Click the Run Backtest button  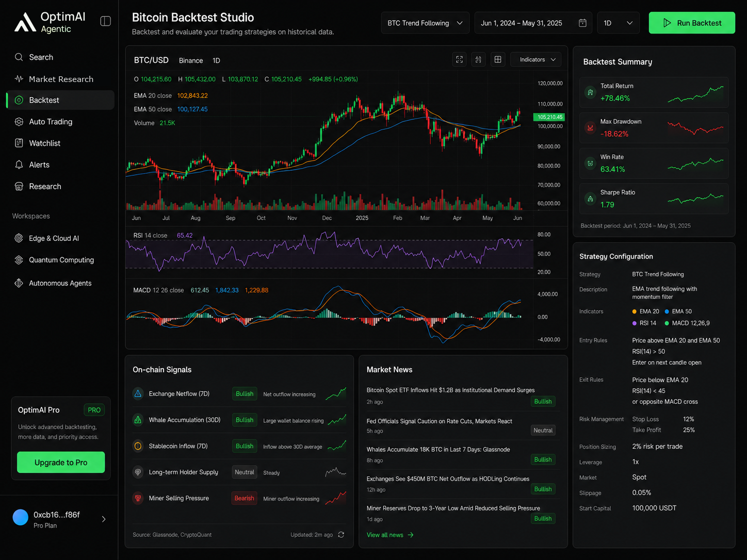point(692,23)
